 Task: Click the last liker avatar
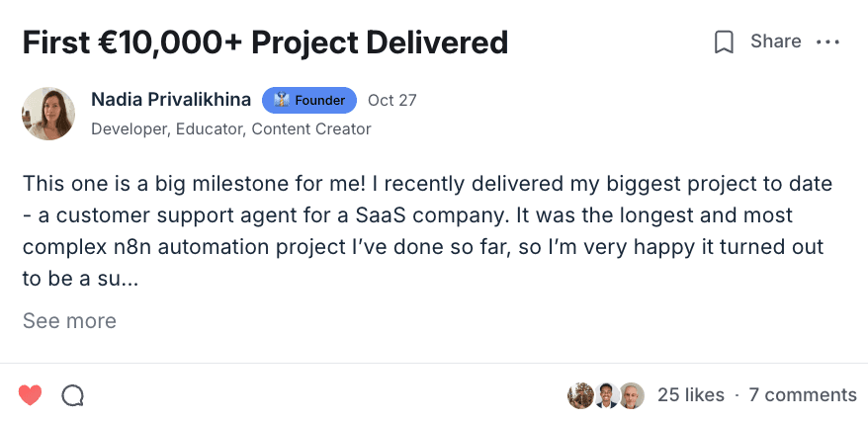(x=632, y=395)
